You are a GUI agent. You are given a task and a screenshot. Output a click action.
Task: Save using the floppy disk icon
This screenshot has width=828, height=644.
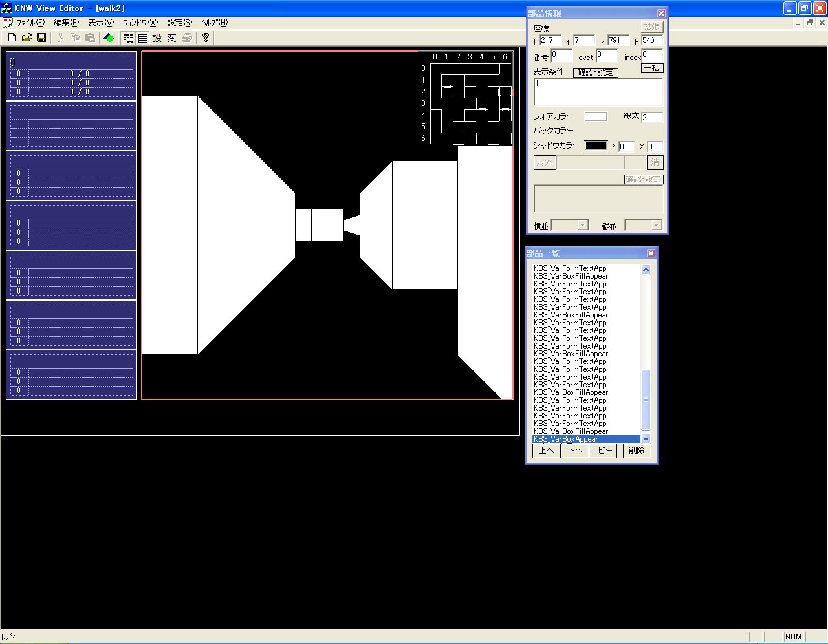point(41,38)
